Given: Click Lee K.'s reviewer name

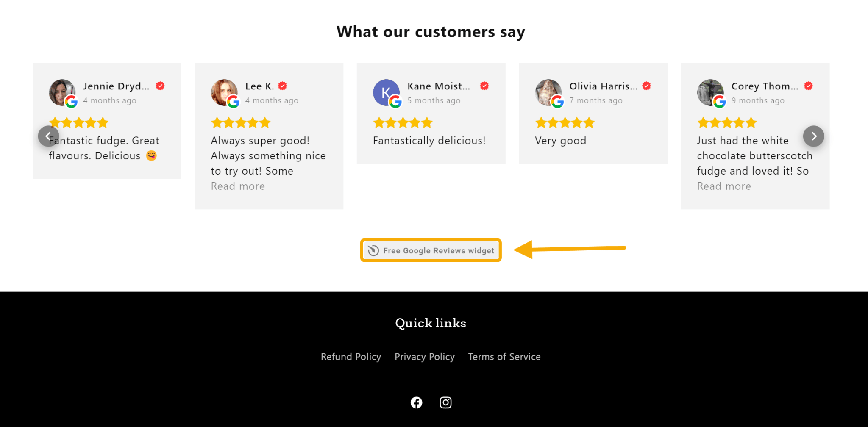Looking at the screenshot, I should pos(259,86).
